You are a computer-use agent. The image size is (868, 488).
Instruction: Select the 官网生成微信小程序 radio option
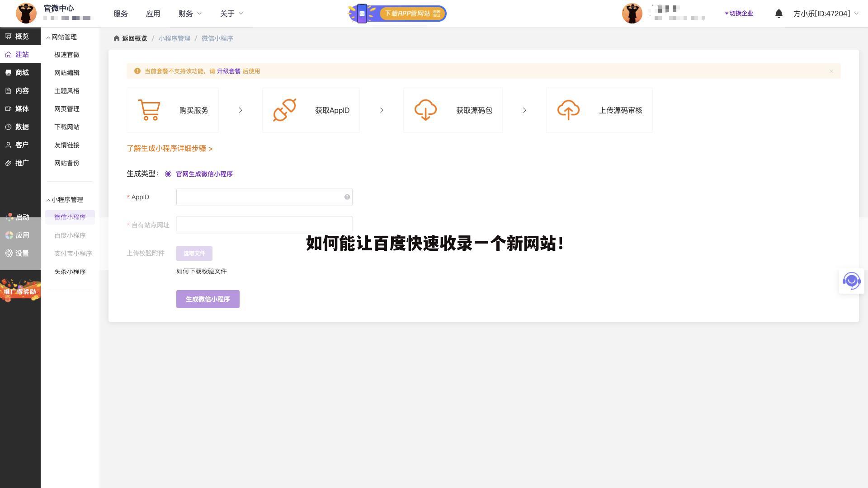pyautogui.click(x=168, y=174)
